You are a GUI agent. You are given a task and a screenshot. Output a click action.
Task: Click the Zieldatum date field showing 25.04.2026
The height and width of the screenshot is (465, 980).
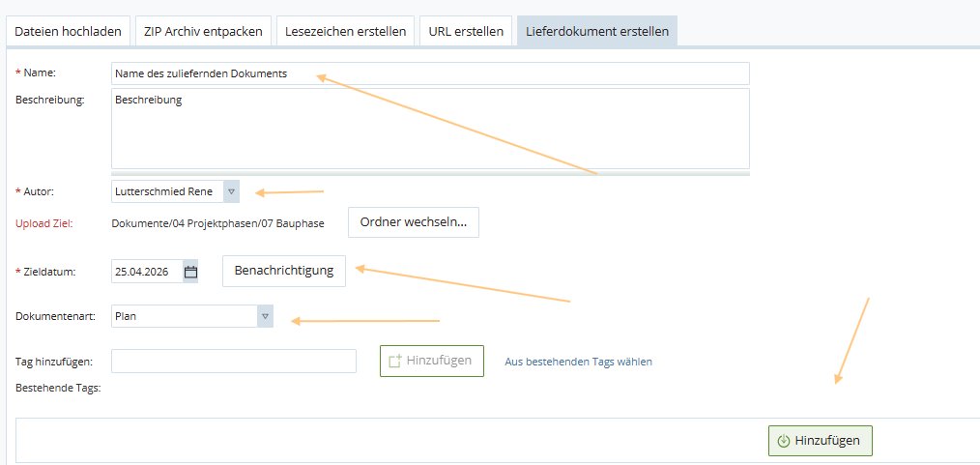click(148, 272)
